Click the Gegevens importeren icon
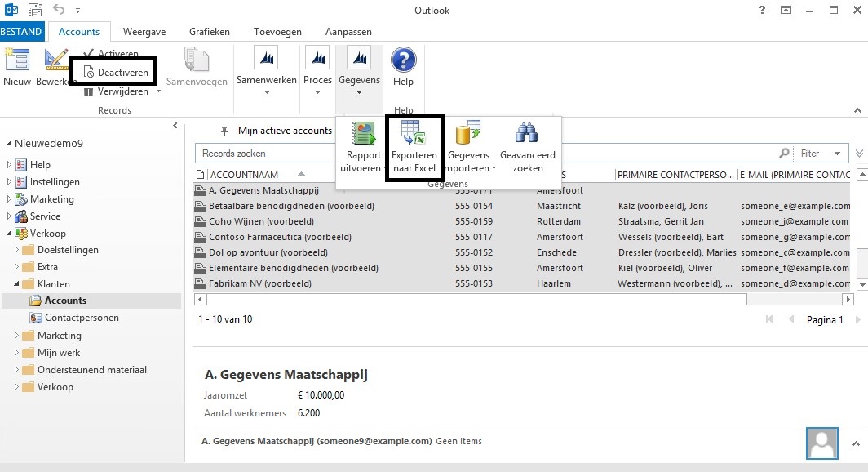The height and width of the screenshot is (472, 868). 468,134
